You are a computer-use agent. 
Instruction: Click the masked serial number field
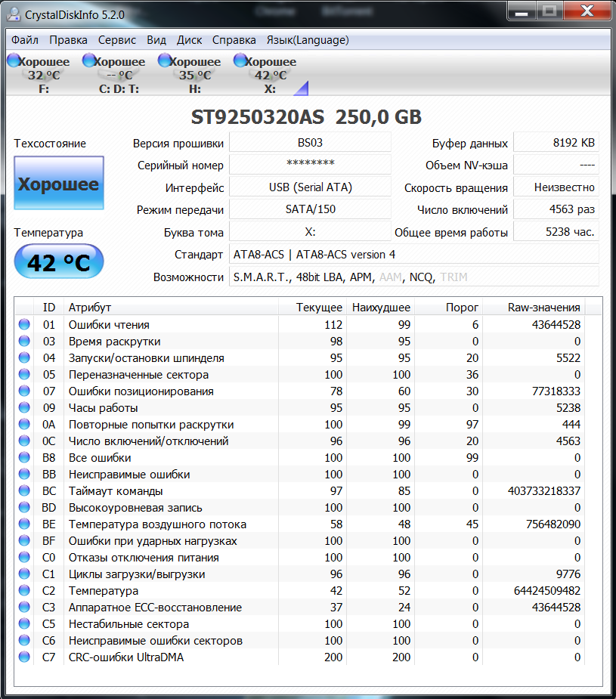click(310, 165)
